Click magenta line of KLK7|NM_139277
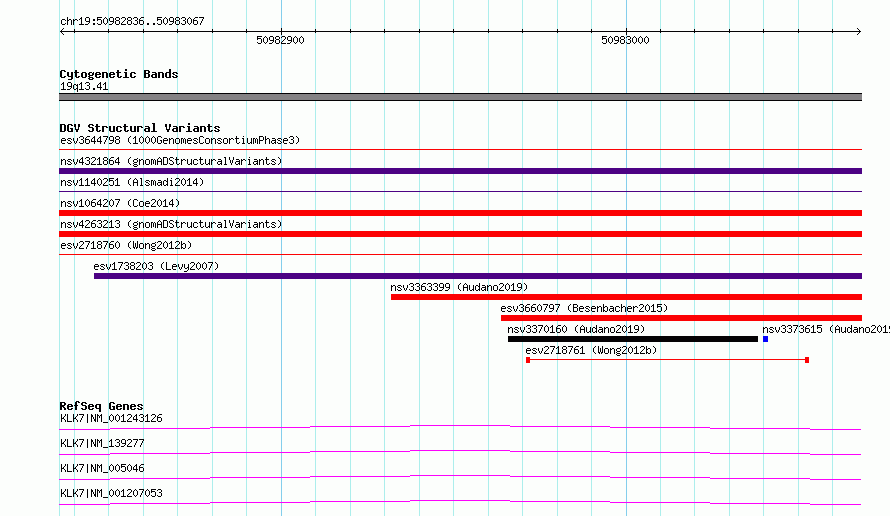The height and width of the screenshot is (516, 890). click(460, 452)
